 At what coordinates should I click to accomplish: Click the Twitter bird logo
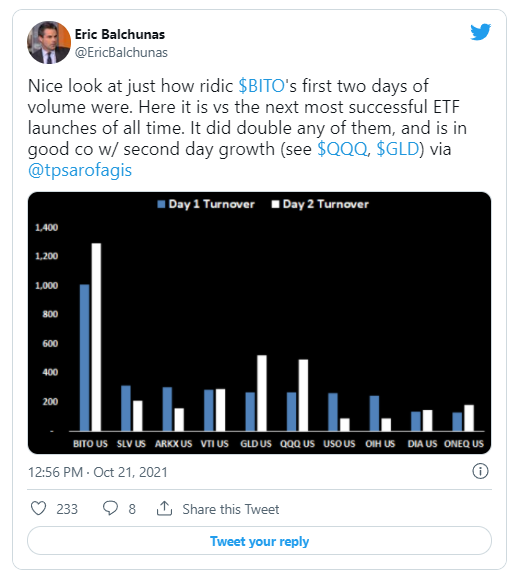coord(480,32)
